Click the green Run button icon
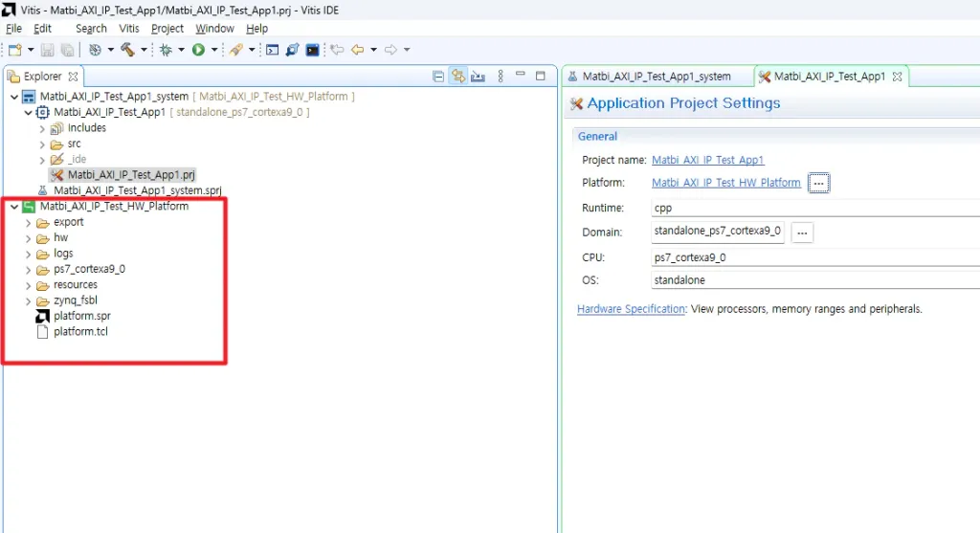Viewport: 980px width, 533px height. click(x=198, y=50)
